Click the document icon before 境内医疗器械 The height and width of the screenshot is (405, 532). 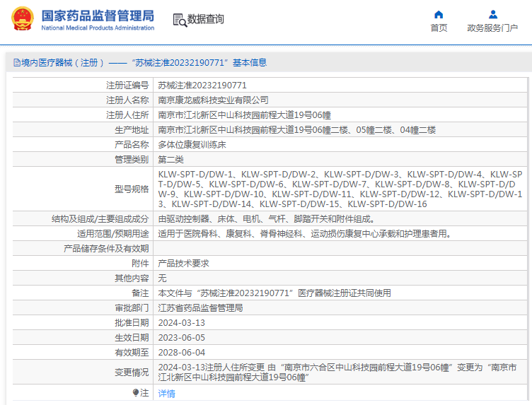pos(17,63)
